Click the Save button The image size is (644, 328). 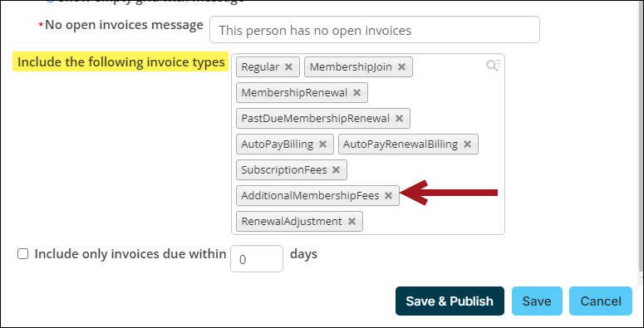[x=537, y=301]
